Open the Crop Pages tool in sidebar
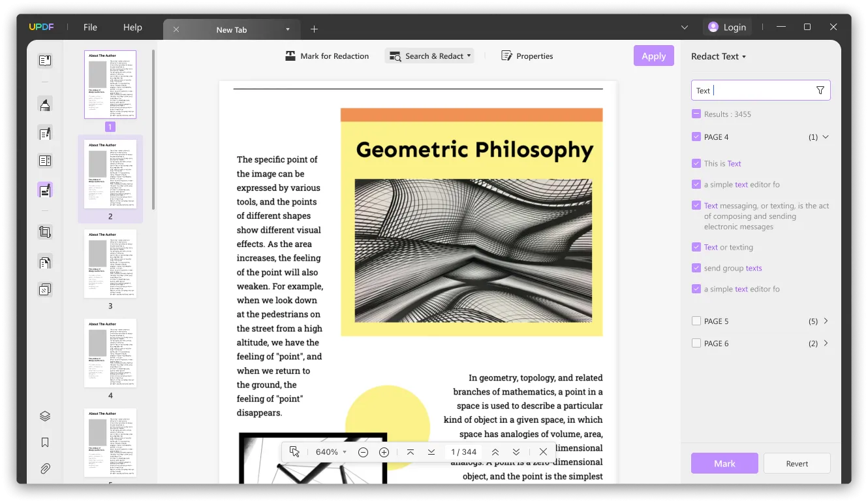Image resolution: width=868 pixels, height=503 pixels. pyautogui.click(x=45, y=232)
